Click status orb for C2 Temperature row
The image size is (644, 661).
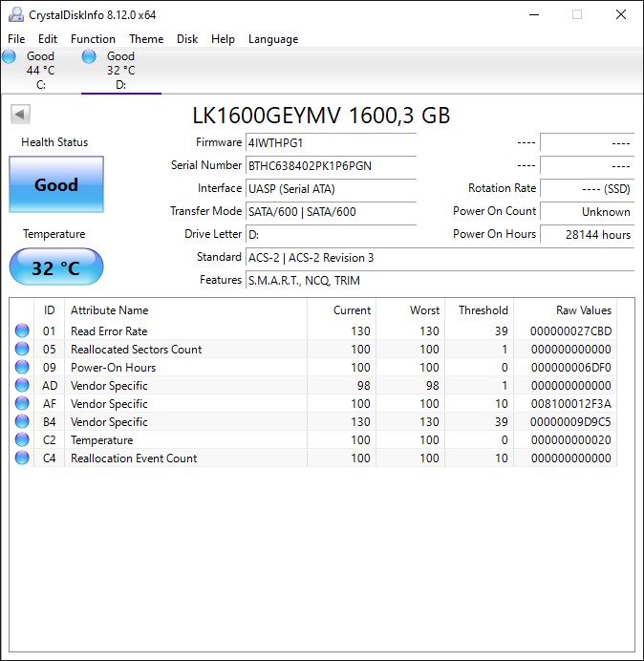point(22,439)
